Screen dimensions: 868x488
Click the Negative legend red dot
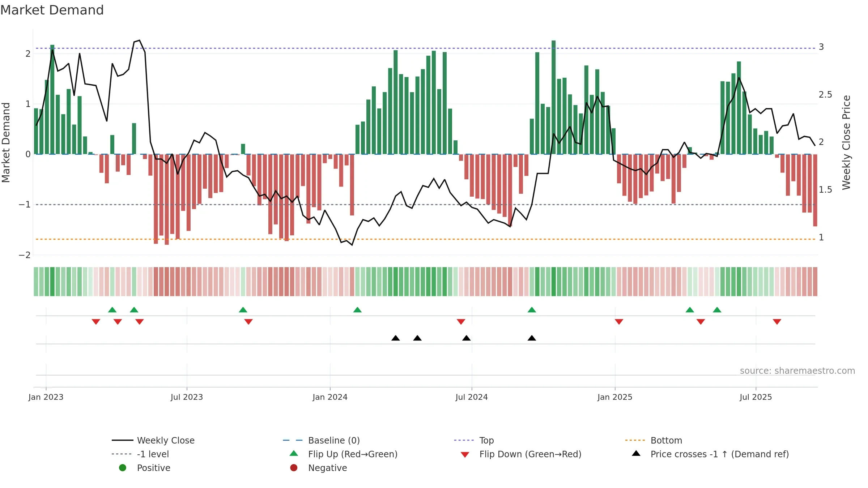coord(294,468)
